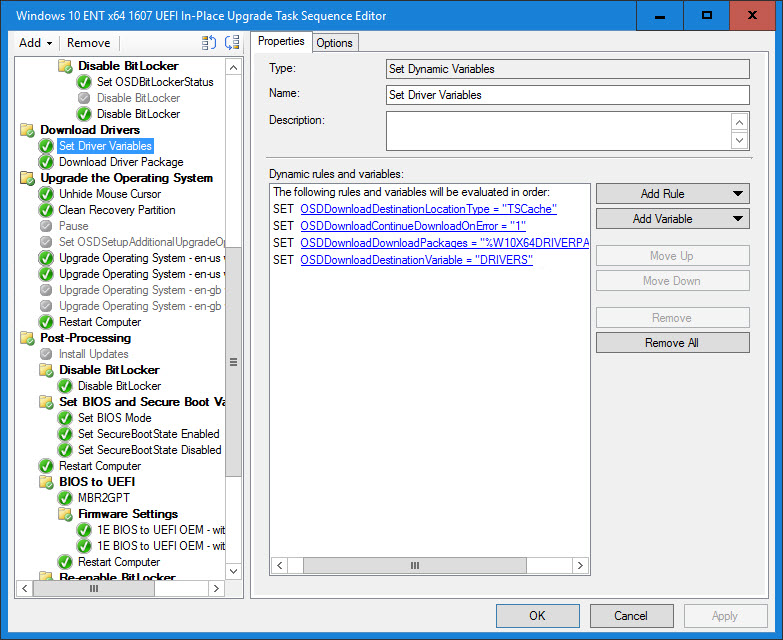Viewport: 783px width, 640px height.
Task: Click green check icon beside Set BIOS Mode
Action: tap(66, 418)
